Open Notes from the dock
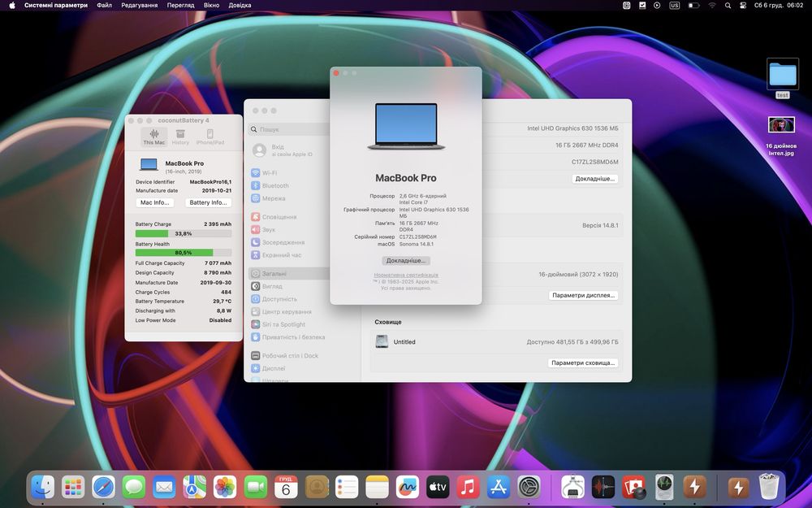Viewport: 812px width, 508px height. click(377, 487)
